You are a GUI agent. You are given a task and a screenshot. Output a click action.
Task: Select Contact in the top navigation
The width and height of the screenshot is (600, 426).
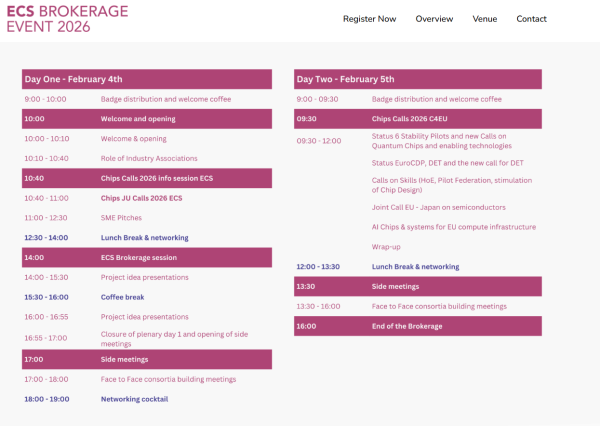coord(531,19)
